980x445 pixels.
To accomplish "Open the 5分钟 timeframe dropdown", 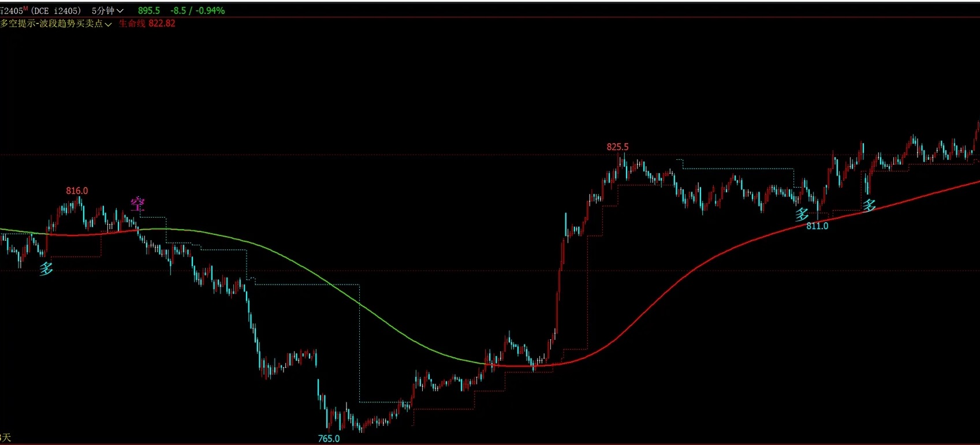I will [x=107, y=10].
